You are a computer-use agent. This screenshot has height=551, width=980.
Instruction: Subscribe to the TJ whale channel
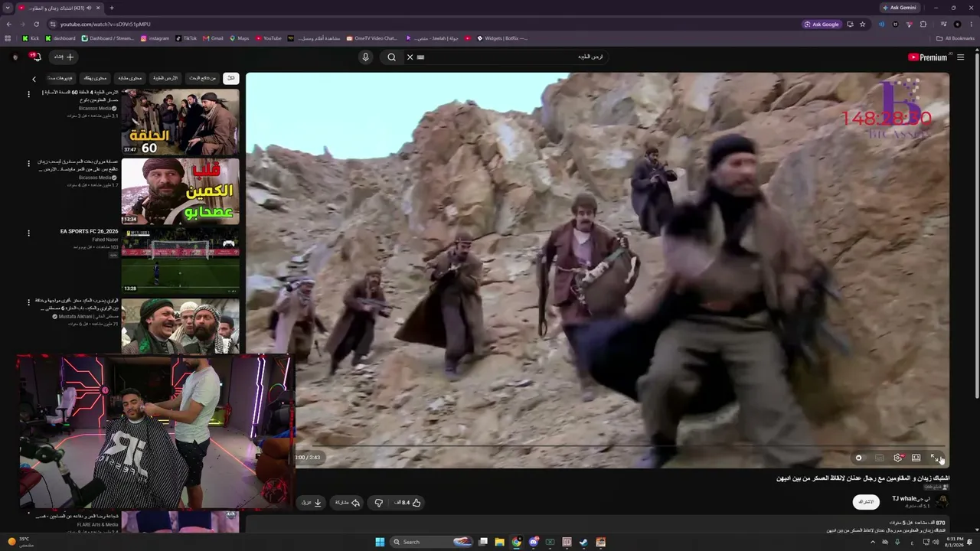coord(866,502)
